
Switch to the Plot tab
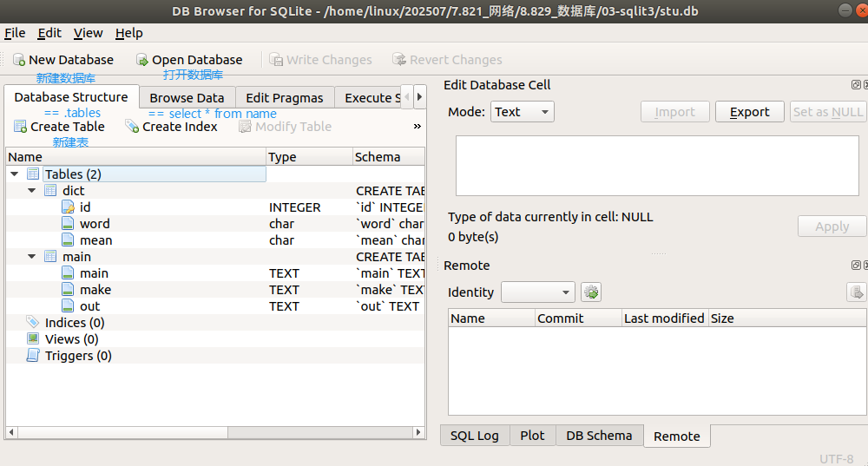(533, 436)
